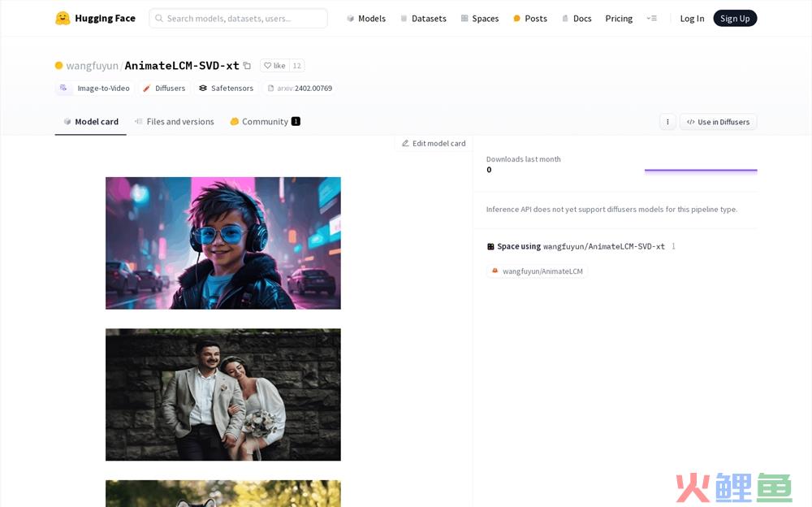Click Edit model card link
Screen dimensions: 812x507
tap(434, 143)
